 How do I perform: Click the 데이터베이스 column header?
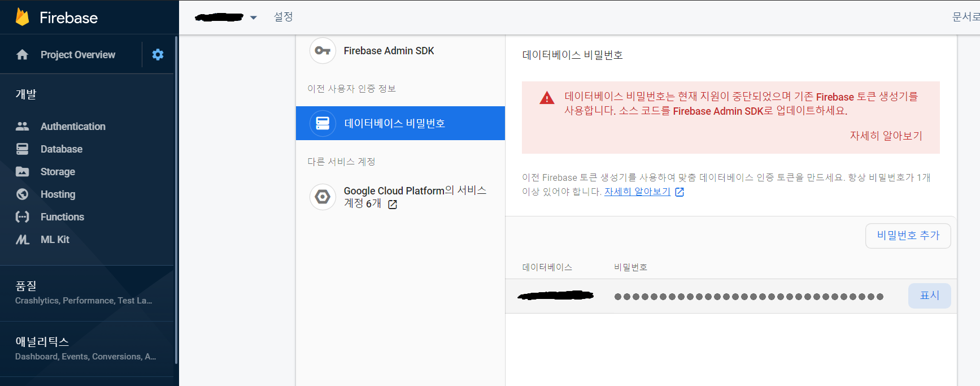(547, 267)
